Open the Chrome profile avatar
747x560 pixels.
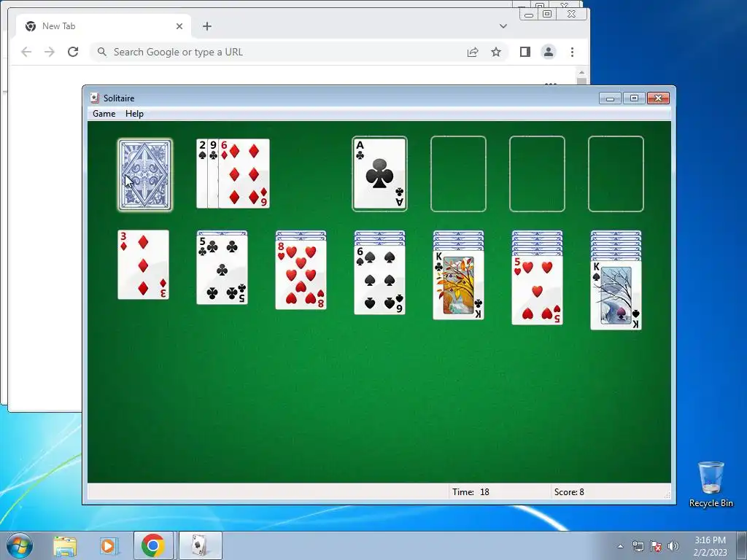[549, 52]
